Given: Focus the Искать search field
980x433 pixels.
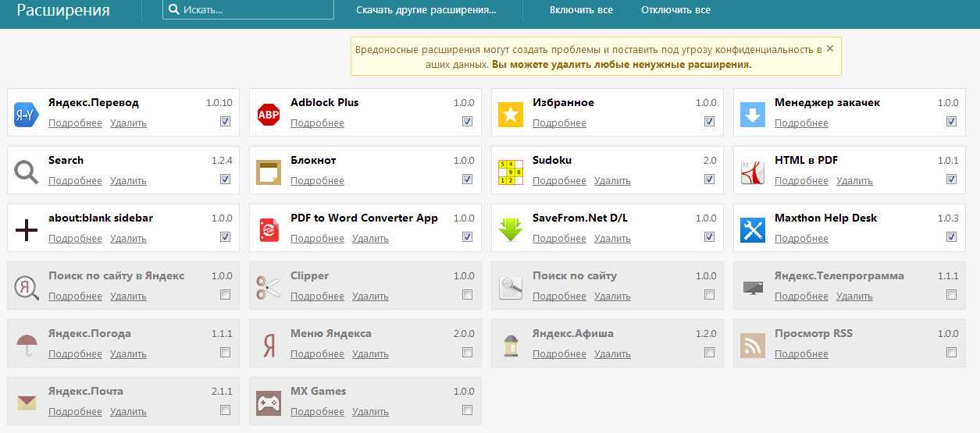Looking at the screenshot, I should 248,10.
